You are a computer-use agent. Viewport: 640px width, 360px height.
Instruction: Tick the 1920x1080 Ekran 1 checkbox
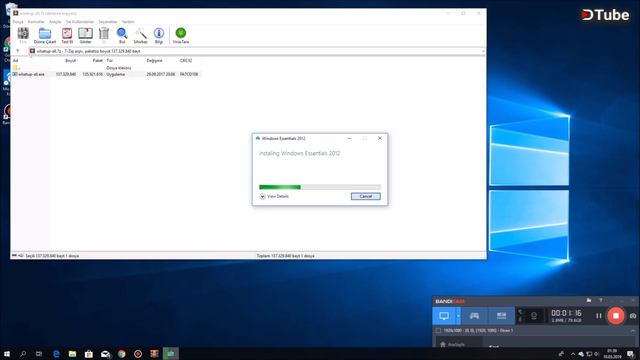tap(438, 330)
